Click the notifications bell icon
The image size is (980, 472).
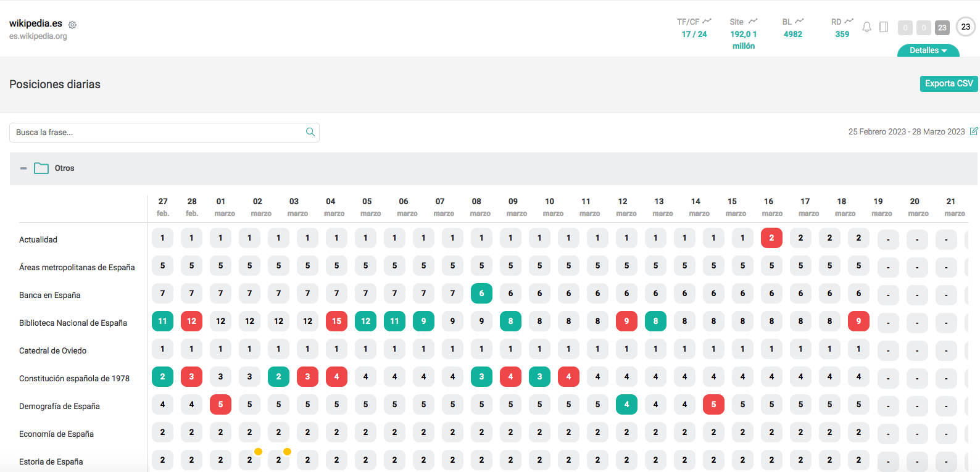(867, 27)
